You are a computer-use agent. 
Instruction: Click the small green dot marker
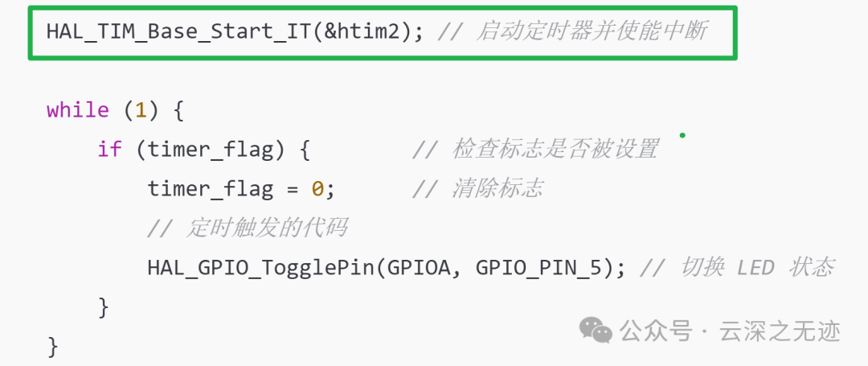click(682, 135)
